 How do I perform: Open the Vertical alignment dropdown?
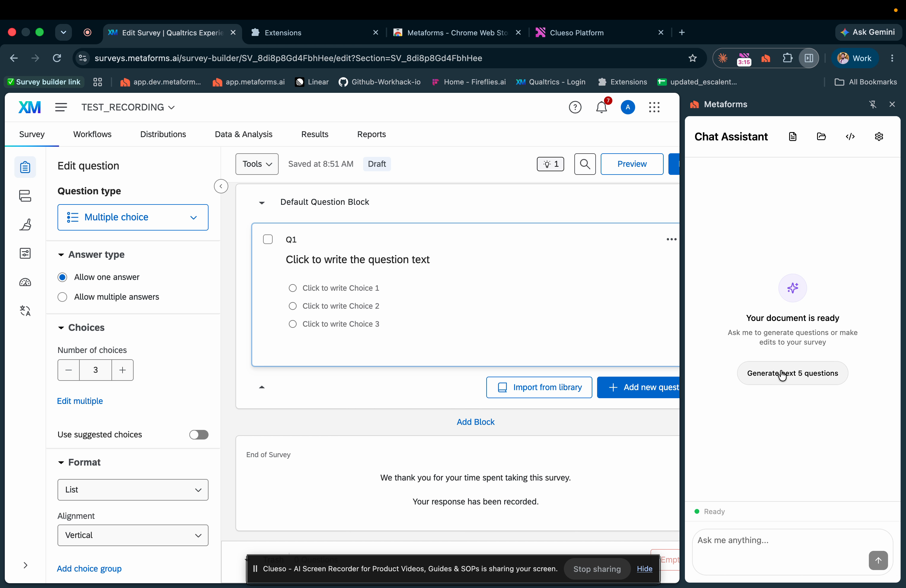click(133, 535)
